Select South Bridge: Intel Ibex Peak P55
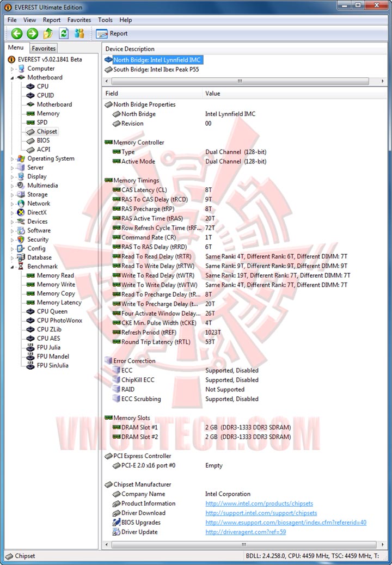The height and width of the screenshot is (565, 392). point(156,70)
